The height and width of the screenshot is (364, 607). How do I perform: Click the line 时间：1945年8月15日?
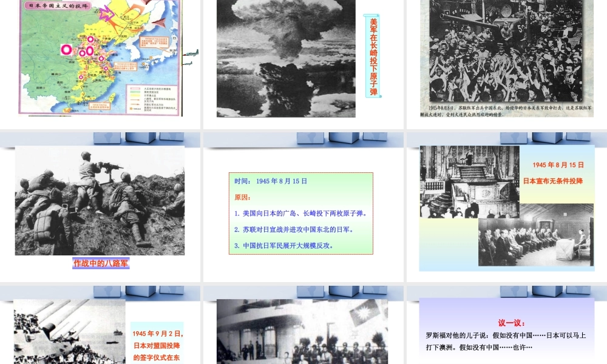(271, 181)
